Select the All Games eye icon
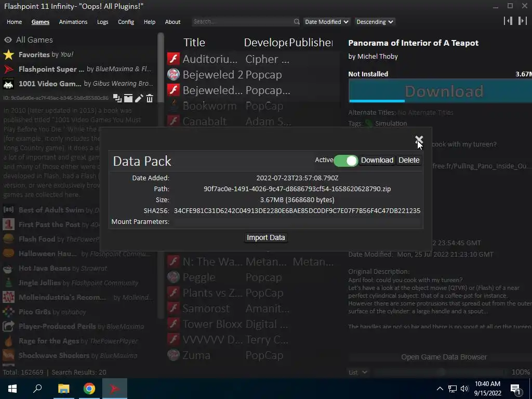The image size is (532, 399). click(x=8, y=39)
